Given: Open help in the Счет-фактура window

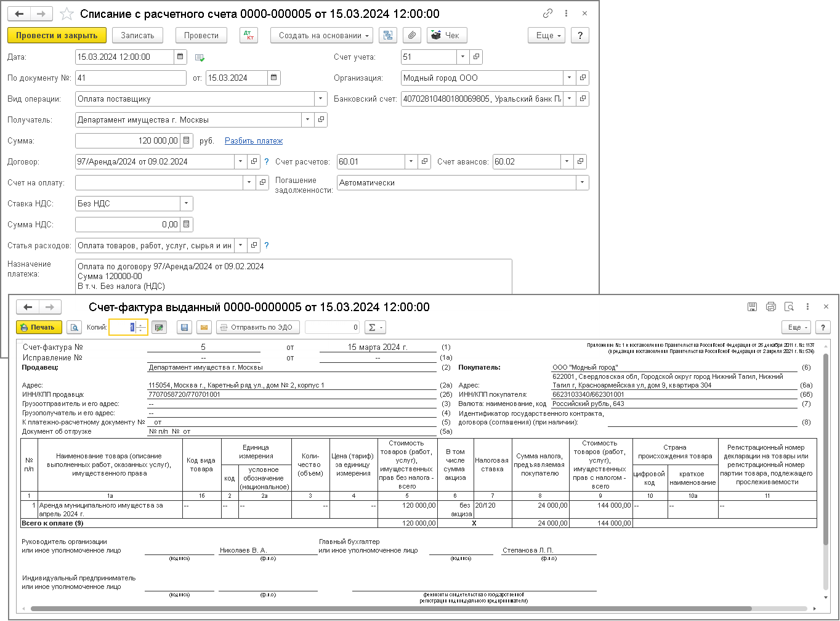Looking at the screenshot, I should pyautogui.click(x=822, y=328).
